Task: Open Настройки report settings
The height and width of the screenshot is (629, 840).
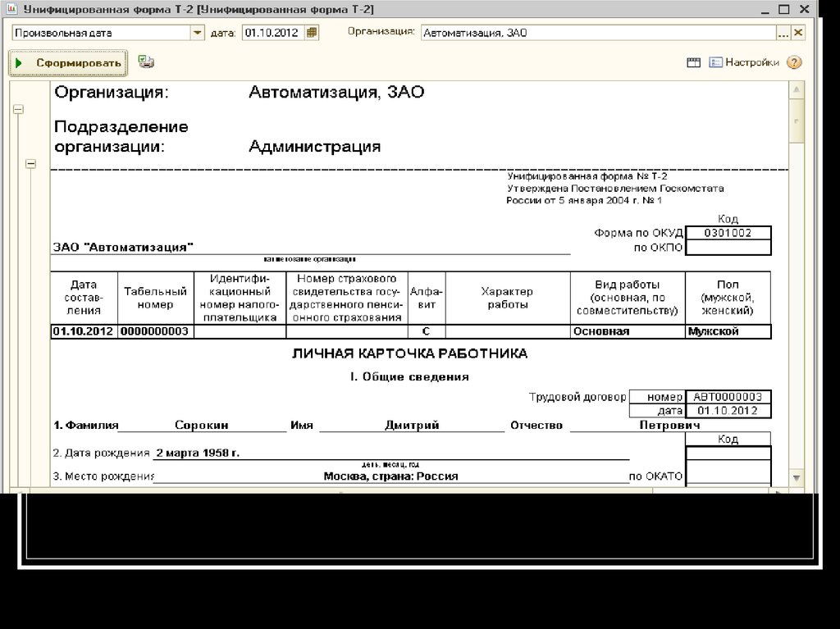Action: pyautogui.click(x=744, y=62)
